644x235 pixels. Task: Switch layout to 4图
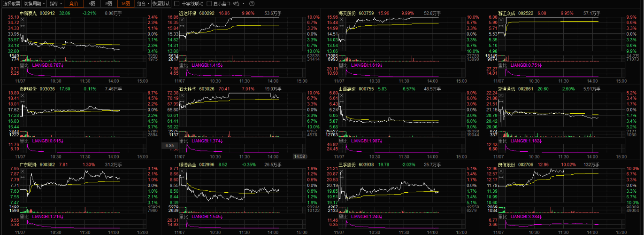coord(92,3)
